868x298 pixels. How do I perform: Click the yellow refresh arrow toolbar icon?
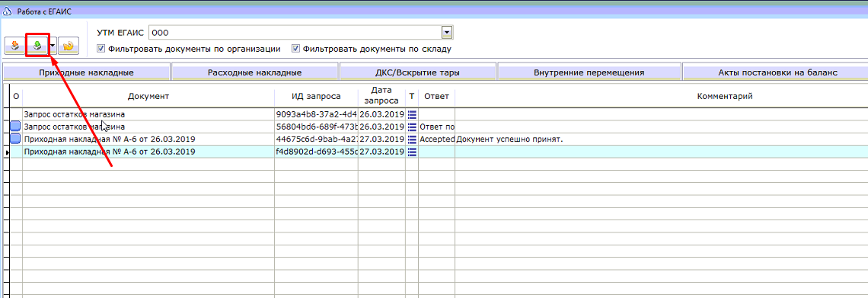point(69,46)
